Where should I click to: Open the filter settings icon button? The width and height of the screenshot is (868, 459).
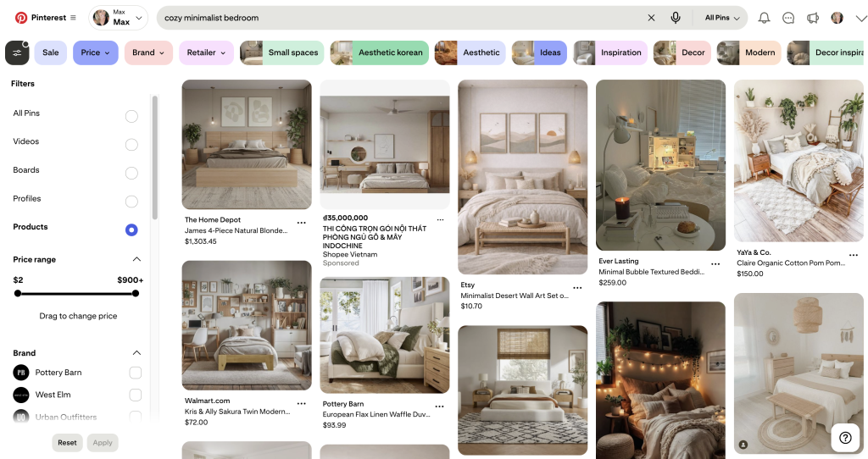[x=17, y=53]
